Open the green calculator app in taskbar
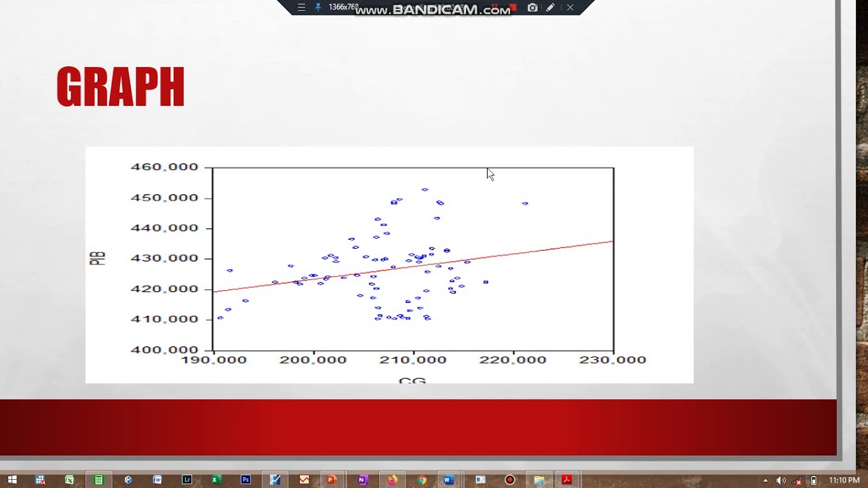Viewport: 868px width, 488px height. click(x=98, y=480)
